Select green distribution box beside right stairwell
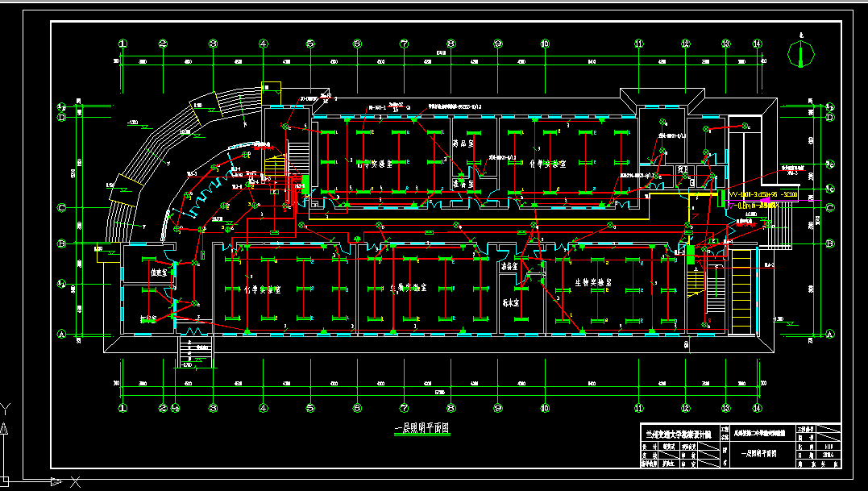Image resolution: width=868 pixels, height=491 pixels. [x=691, y=254]
